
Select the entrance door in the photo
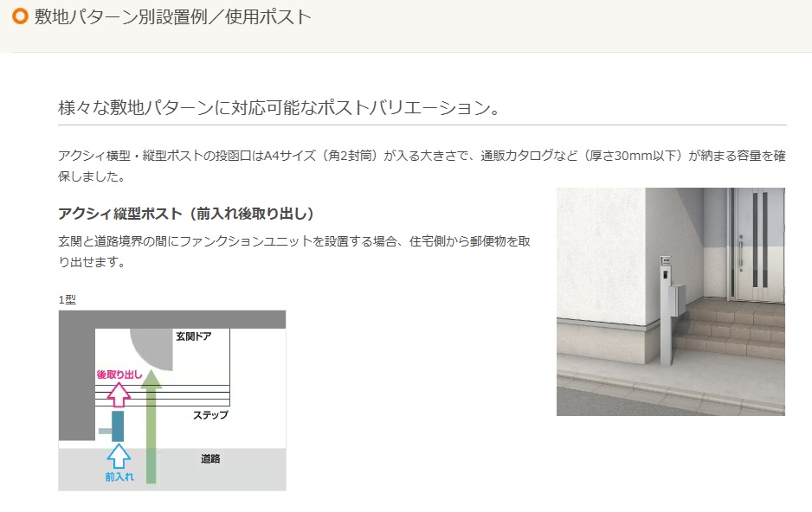coord(756,242)
